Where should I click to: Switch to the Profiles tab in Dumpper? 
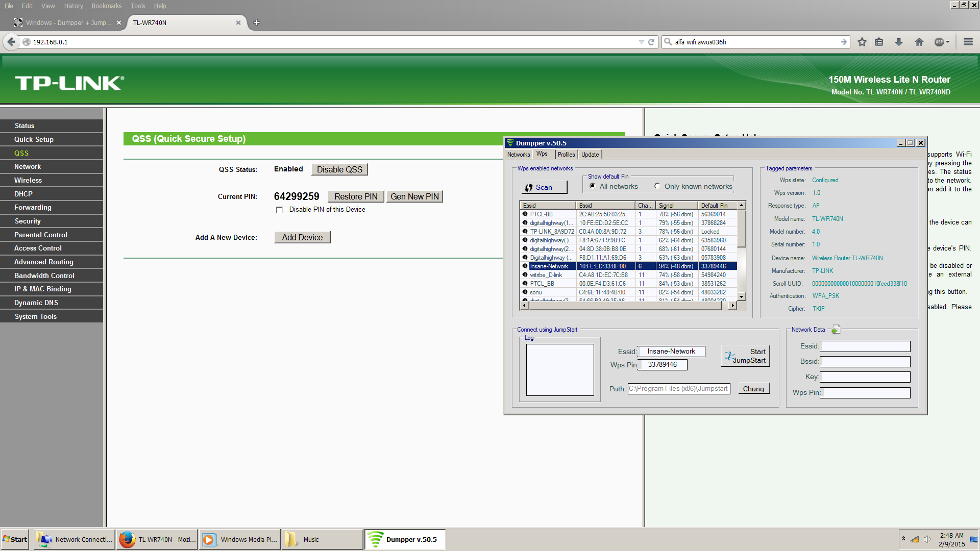[566, 155]
